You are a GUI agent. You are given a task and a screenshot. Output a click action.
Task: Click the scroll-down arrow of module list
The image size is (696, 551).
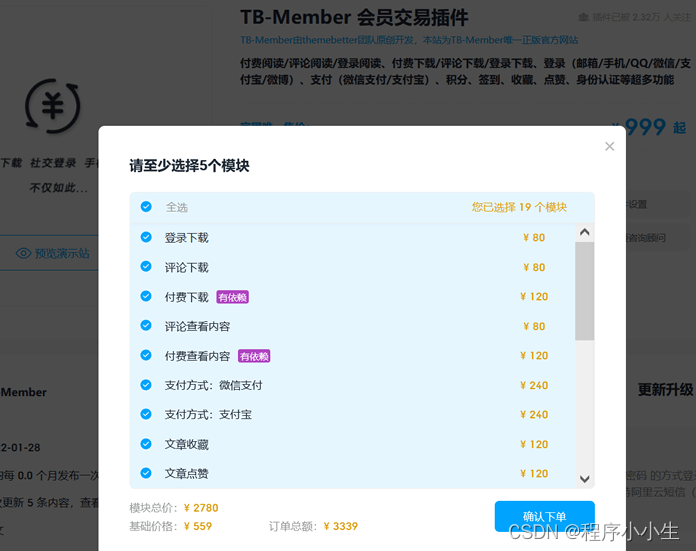point(585,479)
